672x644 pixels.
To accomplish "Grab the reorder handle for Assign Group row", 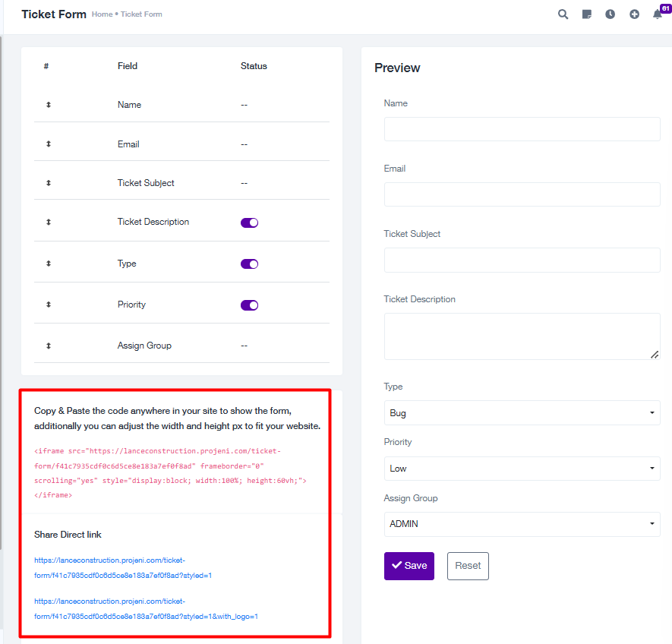I will coord(49,346).
